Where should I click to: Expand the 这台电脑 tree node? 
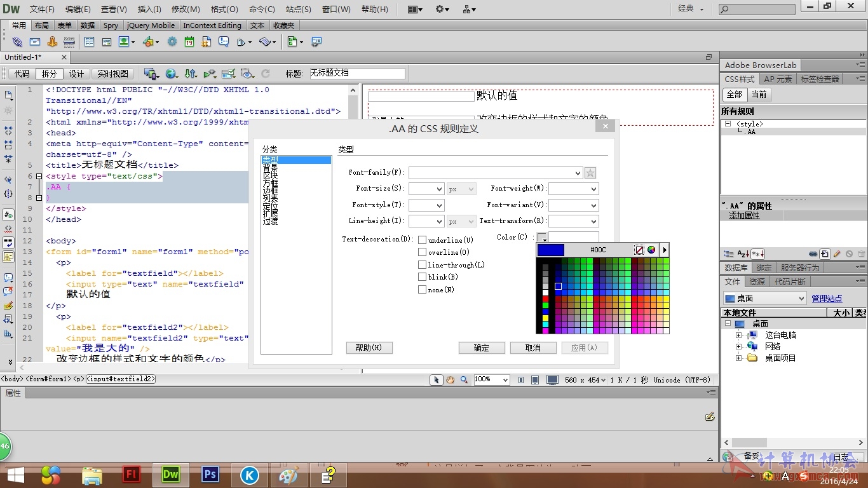[x=739, y=335]
